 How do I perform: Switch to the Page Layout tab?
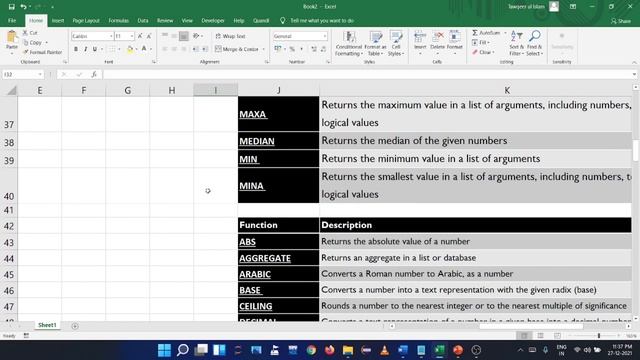86,20
